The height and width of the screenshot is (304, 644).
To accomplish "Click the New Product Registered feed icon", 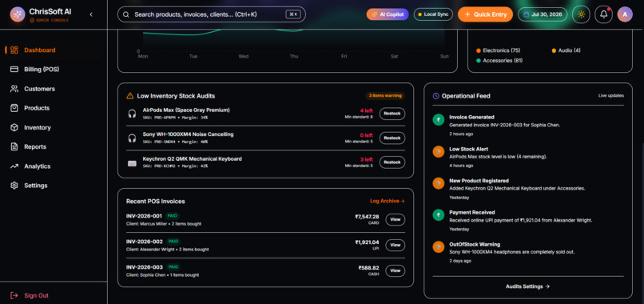I will tap(438, 183).
